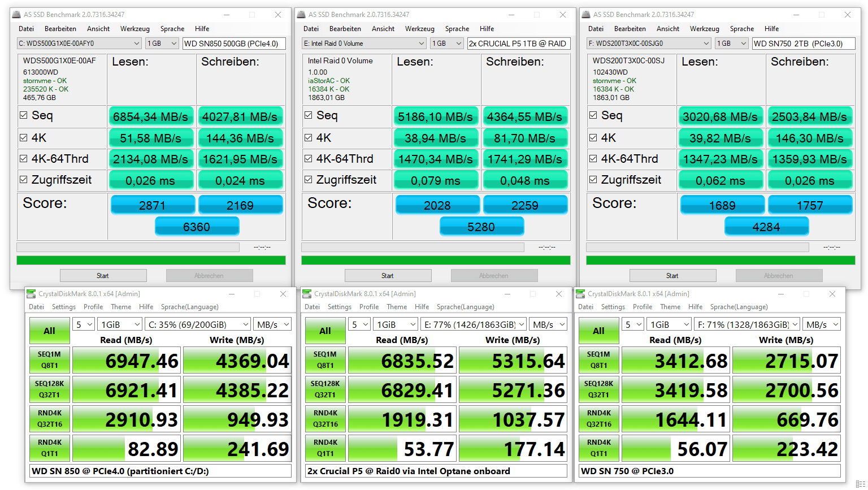This screenshot has height=490, width=868.
Task: Open Hilfe menu in C: CrystalDiskMark window
Action: click(x=146, y=307)
